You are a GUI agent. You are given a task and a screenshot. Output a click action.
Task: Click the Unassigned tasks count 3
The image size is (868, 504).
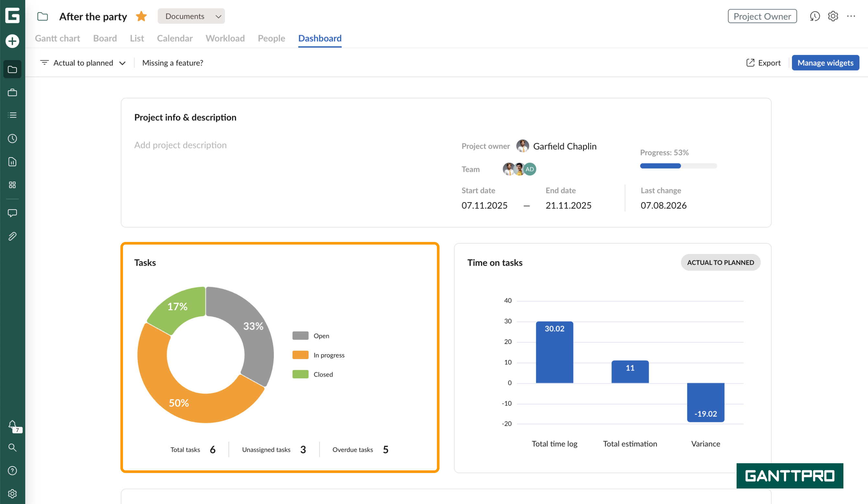tap(303, 450)
